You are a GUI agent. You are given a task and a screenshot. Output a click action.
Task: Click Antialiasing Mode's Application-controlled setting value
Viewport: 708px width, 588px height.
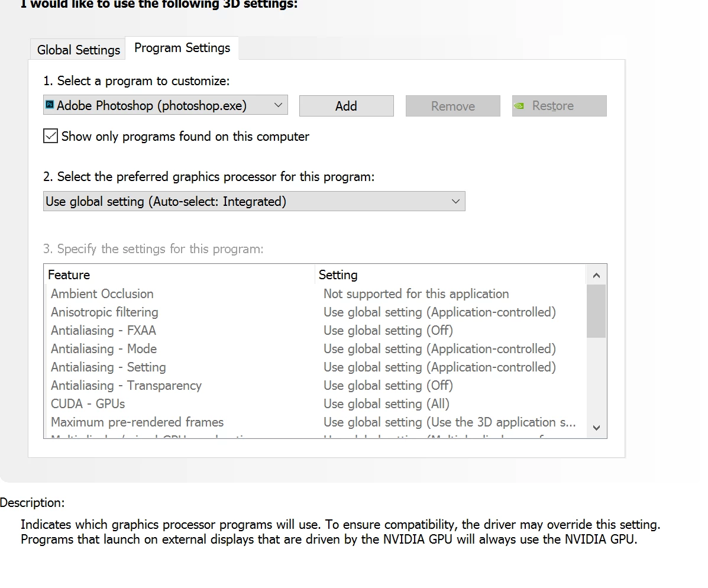click(440, 348)
